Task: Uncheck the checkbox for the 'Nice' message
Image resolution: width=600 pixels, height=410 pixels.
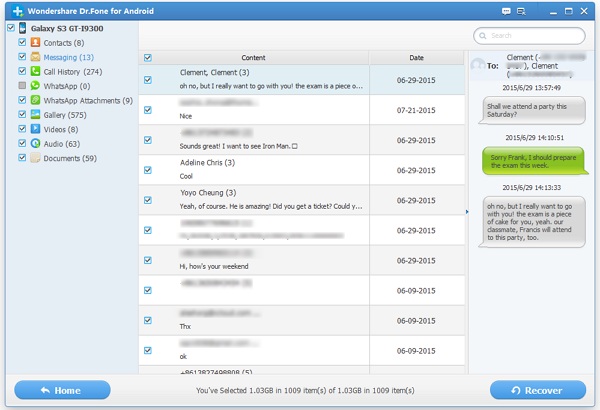Action: click(x=148, y=110)
